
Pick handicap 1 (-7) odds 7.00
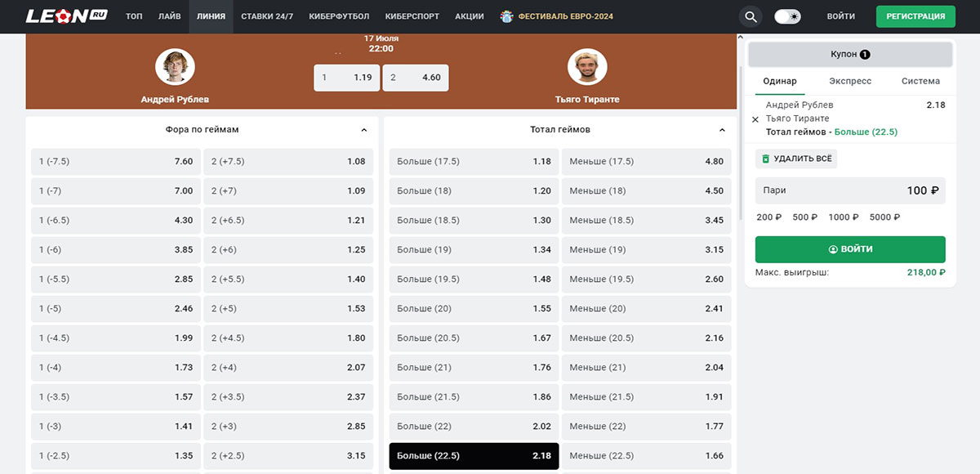point(116,191)
